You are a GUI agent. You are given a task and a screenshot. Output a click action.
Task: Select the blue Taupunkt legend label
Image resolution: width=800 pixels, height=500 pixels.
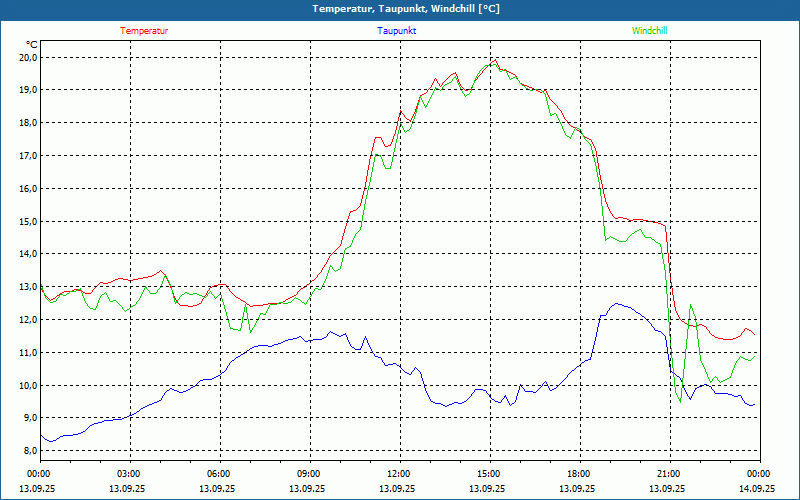click(x=397, y=31)
